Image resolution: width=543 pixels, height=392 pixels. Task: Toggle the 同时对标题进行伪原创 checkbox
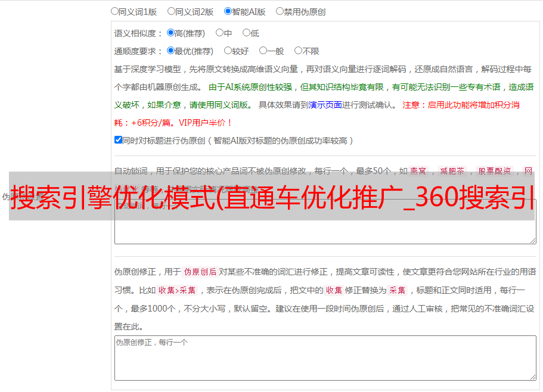tap(118, 140)
